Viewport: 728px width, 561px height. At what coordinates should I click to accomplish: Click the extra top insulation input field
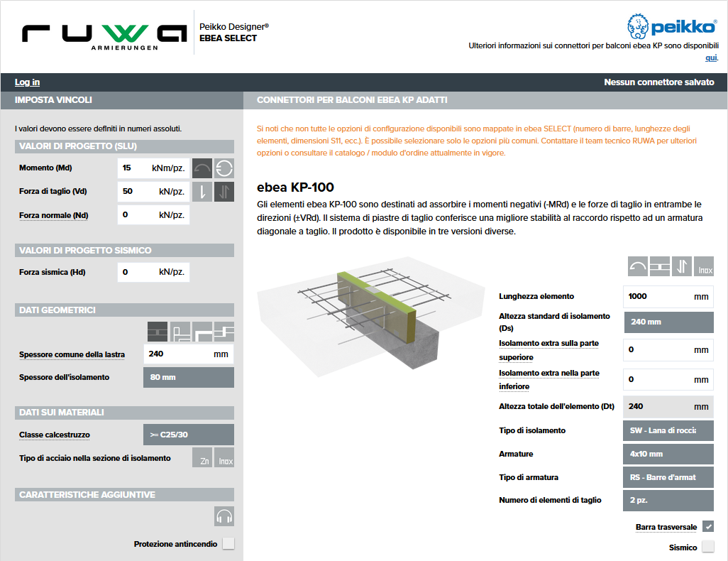668,350
